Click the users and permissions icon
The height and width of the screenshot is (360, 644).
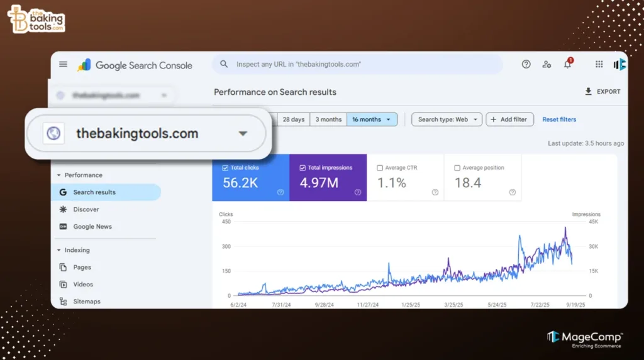pos(547,64)
